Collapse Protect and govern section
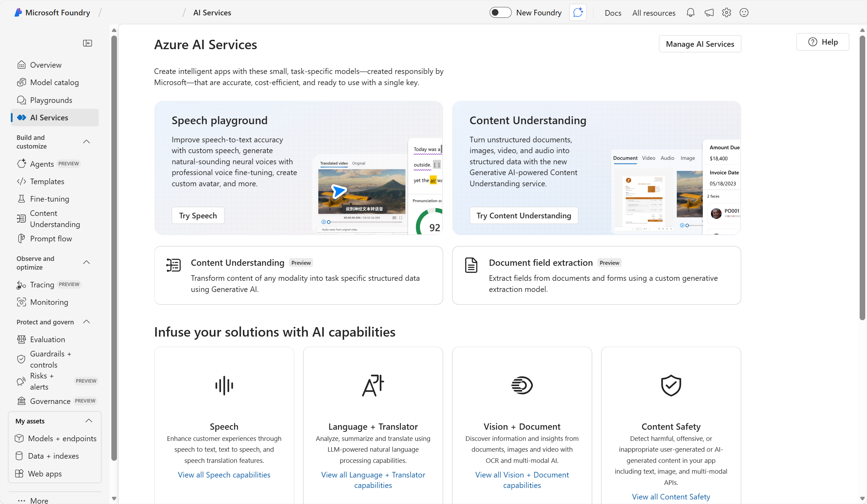 pyautogui.click(x=87, y=322)
